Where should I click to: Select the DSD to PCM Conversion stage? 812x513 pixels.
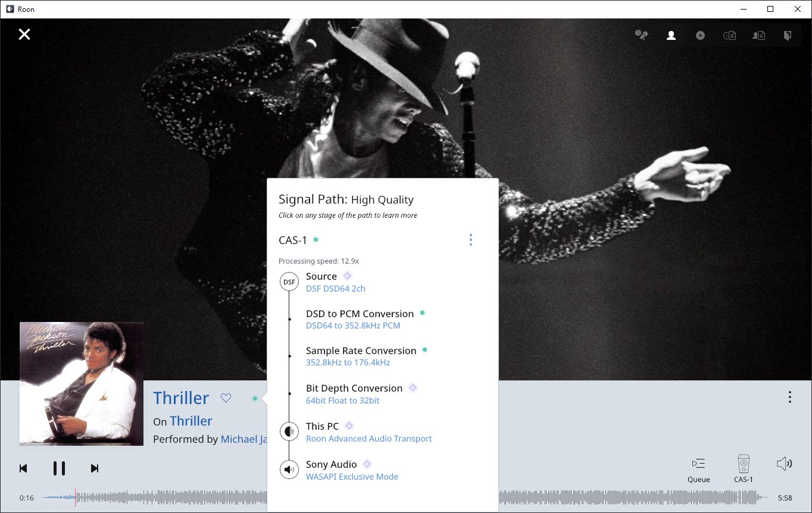click(360, 314)
